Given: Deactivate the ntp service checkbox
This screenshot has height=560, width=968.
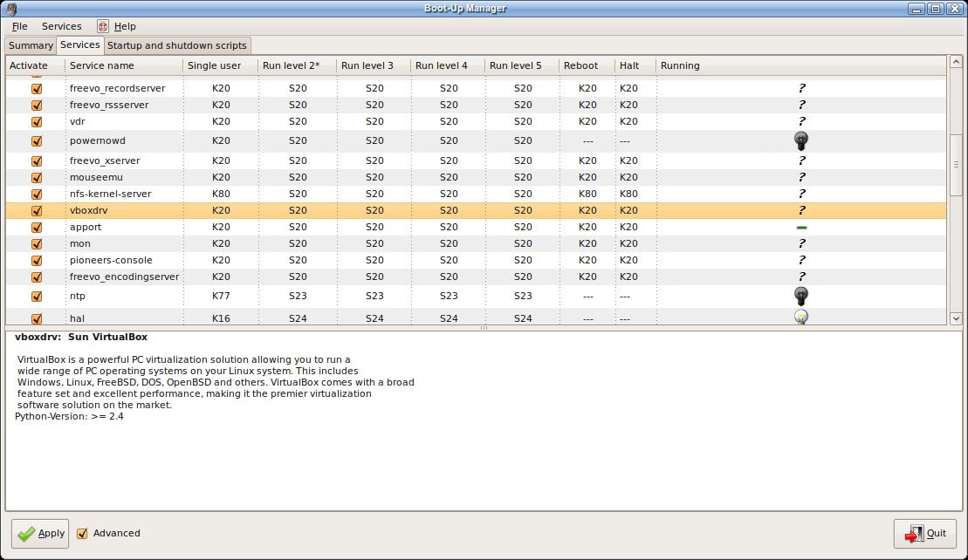Looking at the screenshot, I should tap(37, 296).
